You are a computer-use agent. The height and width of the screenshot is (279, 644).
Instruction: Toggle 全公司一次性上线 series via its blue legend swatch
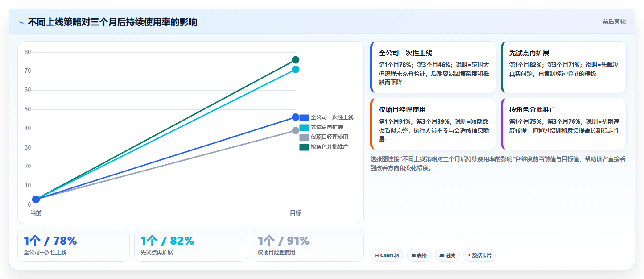pyautogui.click(x=304, y=117)
